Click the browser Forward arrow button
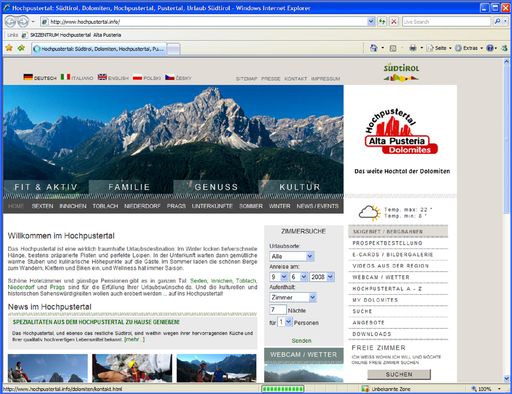512x394 pixels. click(x=23, y=22)
